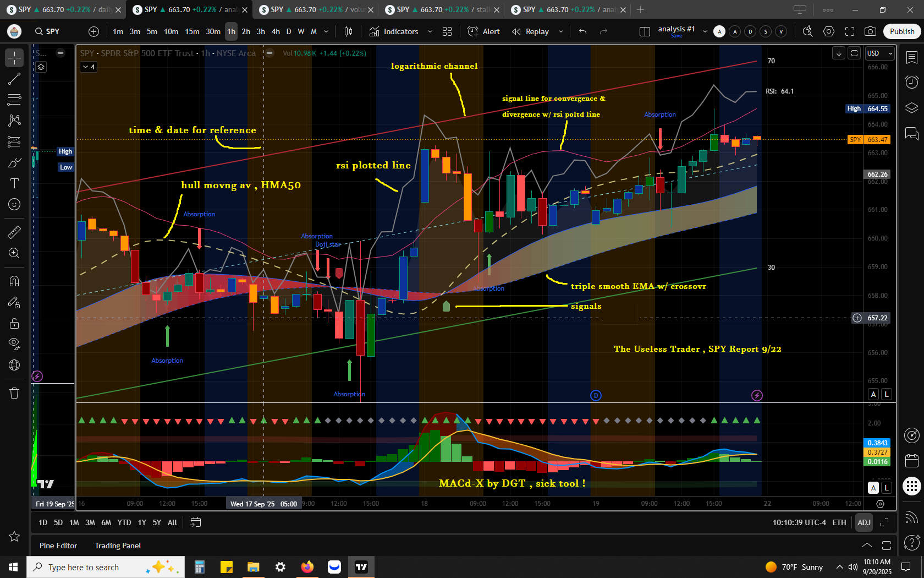The height and width of the screenshot is (578, 924).
Task: Switch to the daily D timeframe
Action: 289,31
